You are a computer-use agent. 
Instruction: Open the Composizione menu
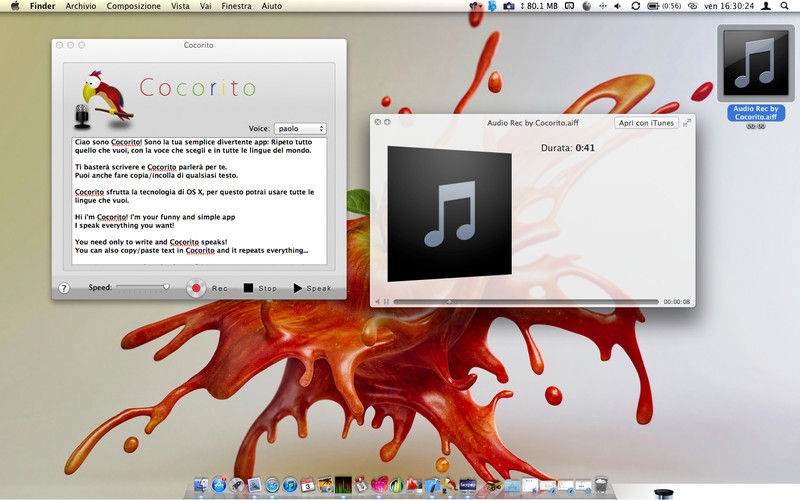pyautogui.click(x=133, y=6)
